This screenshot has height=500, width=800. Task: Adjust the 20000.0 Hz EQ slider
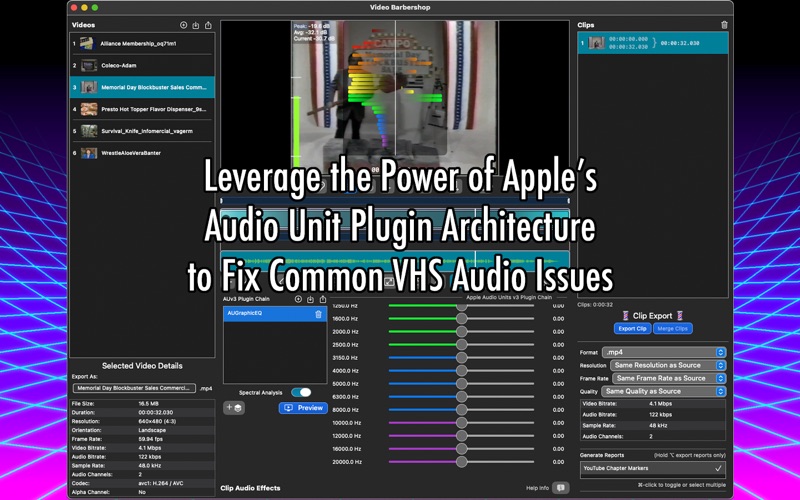[461, 462]
